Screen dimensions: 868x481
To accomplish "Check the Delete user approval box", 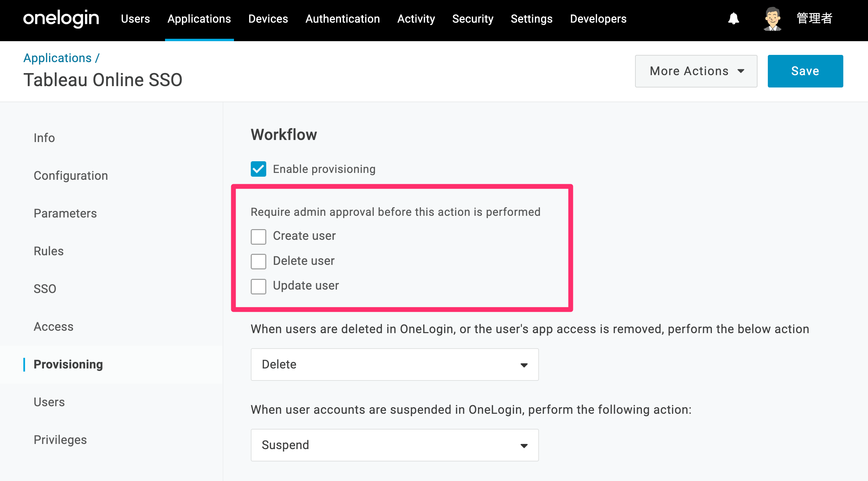I will 258,261.
